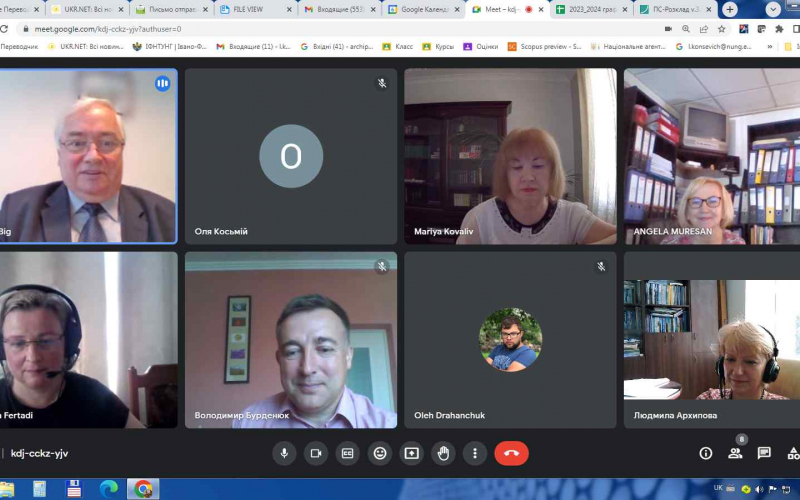
Task: Open emoji reactions in Meet toolbar
Action: pos(380,453)
